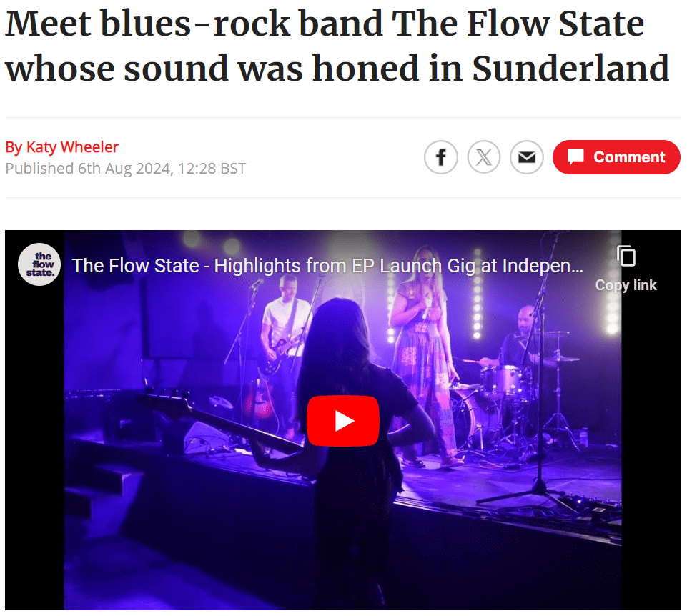Share the article via email envelope icon
This screenshot has width=687, height=616.
click(x=527, y=157)
